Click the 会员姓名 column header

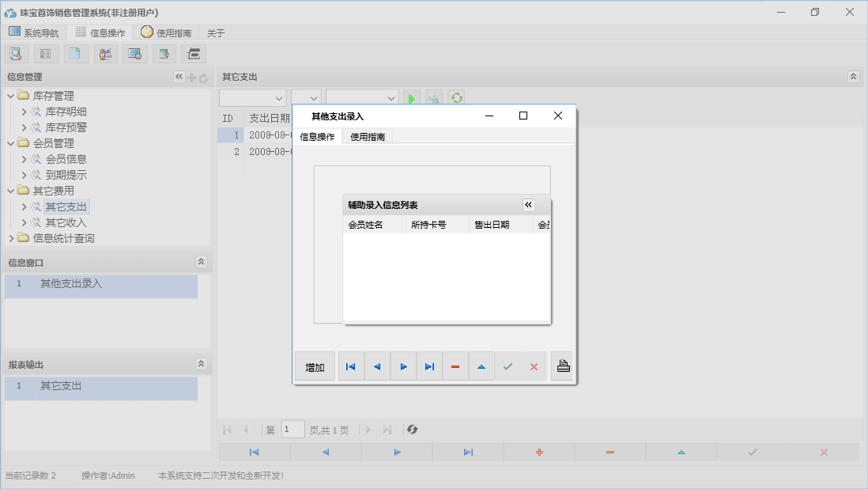click(x=365, y=225)
